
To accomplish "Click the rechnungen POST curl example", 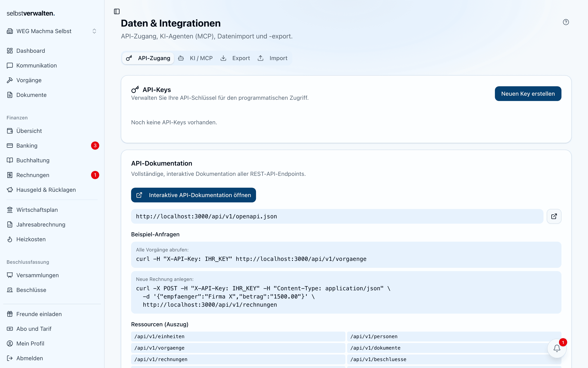I will [346, 292].
